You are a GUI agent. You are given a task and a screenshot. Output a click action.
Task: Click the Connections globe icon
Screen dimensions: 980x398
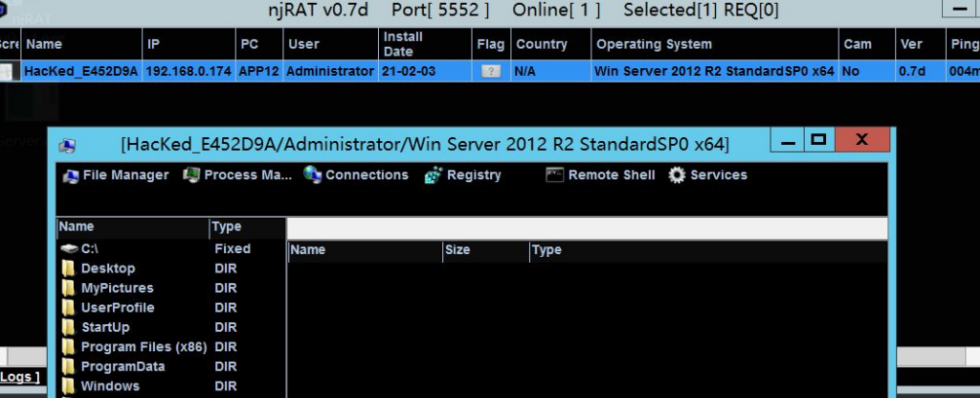[313, 175]
